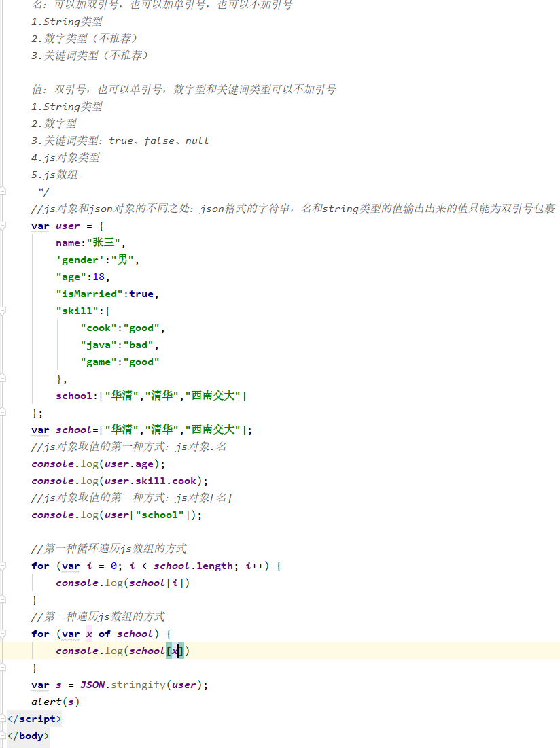The width and height of the screenshot is (560, 748).
Task: Click the "java":"bad" entry
Action: pyautogui.click(x=120, y=345)
